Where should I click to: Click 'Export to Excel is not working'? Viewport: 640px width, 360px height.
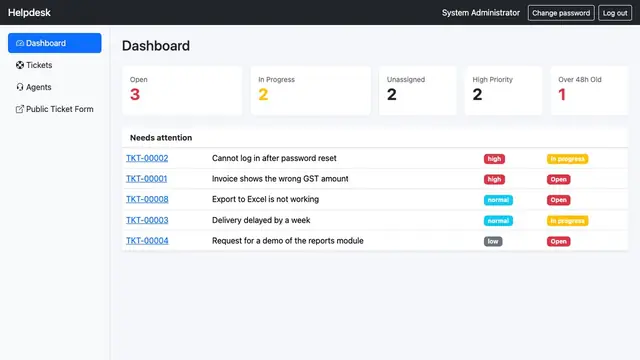(265, 199)
